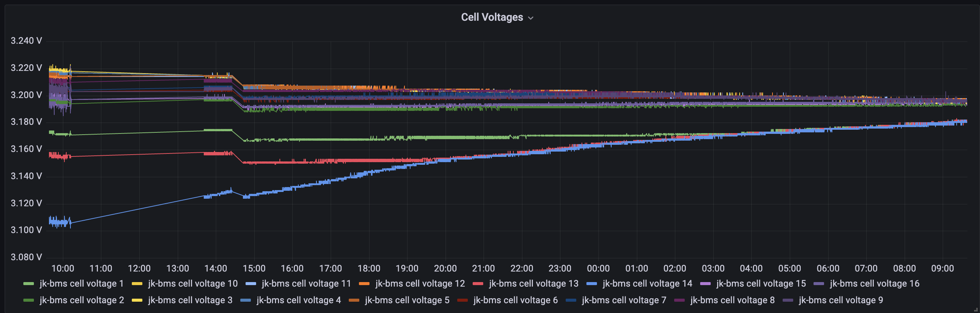Select the 'jk-bms cell voltage 16' legend entry

point(874,284)
